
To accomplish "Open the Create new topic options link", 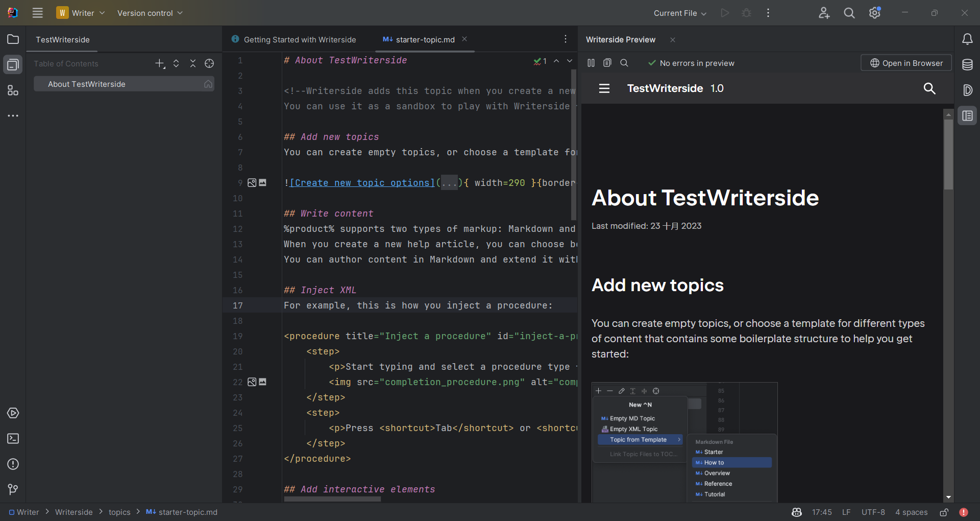I will coord(362,182).
